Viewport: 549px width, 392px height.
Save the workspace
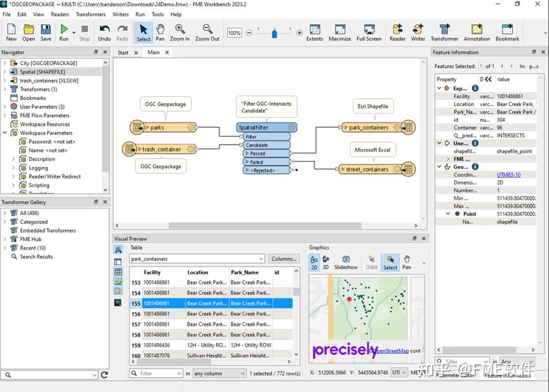pyautogui.click(x=46, y=32)
